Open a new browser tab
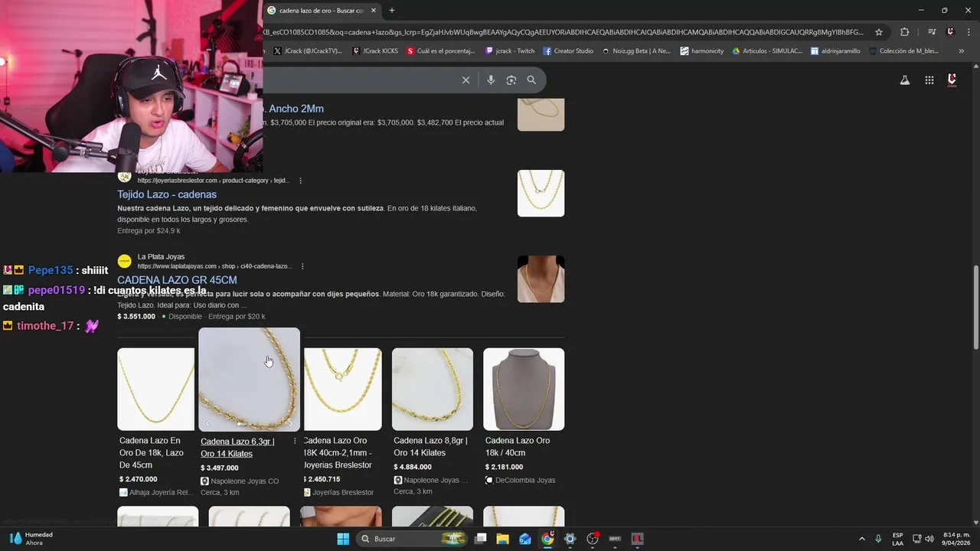The width and height of the screenshot is (980, 551). pyautogui.click(x=392, y=11)
